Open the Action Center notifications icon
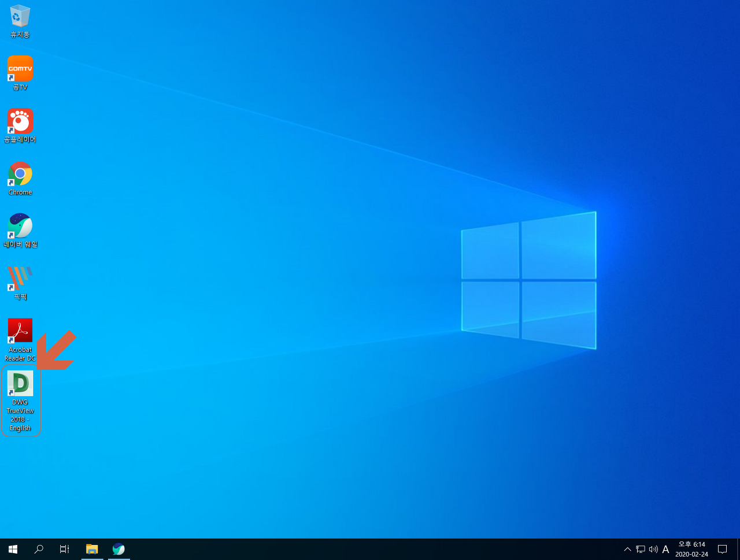The height and width of the screenshot is (560, 740). 722,550
